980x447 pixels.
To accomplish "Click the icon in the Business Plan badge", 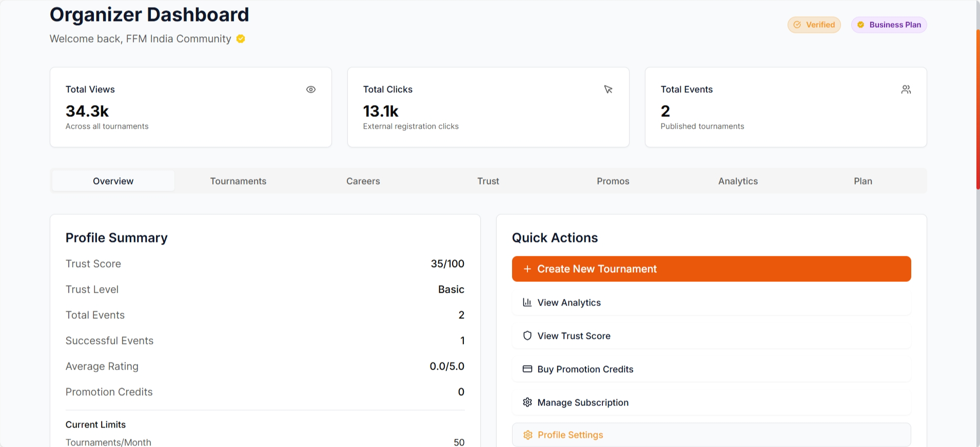I will [861, 25].
